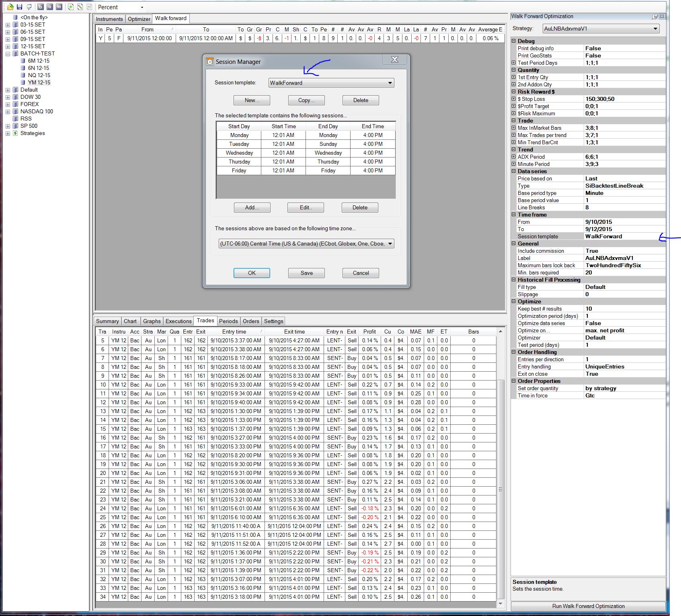This screenshot has width=681, height=616.
Task: Expand the $ Stop Loss property
Action: coord(514,99)
